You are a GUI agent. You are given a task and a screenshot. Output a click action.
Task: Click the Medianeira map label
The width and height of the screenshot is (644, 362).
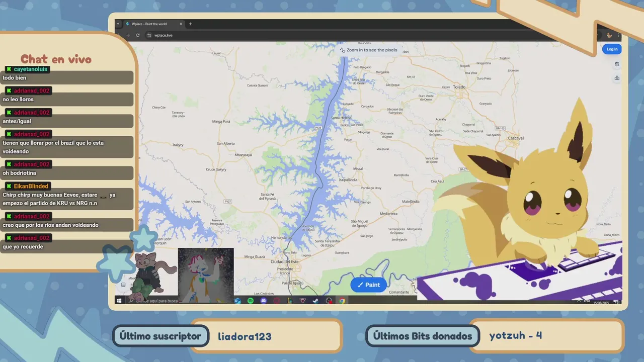click(x=388, y=213)
